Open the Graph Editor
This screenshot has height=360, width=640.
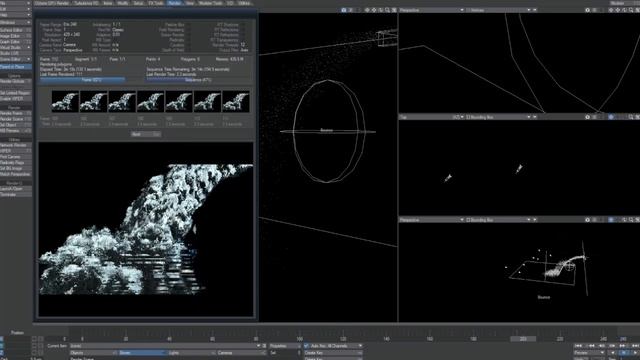tap(16, 42)
